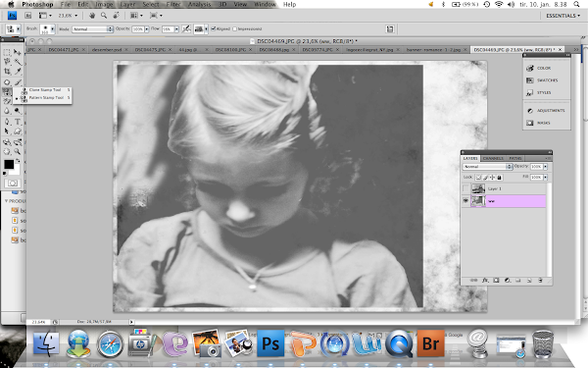
Task: Select the Brush tool in toolbox
Action: click(x=18, y=82)
